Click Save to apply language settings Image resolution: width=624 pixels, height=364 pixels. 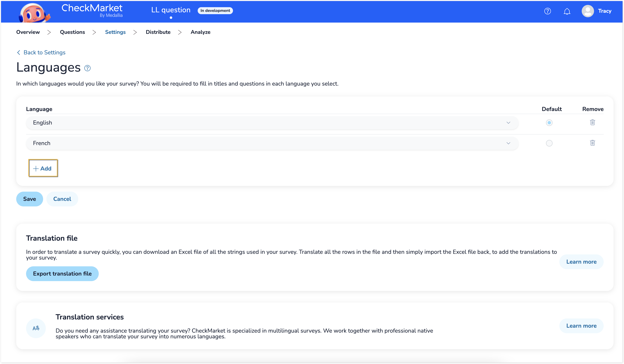pyautogui.click(x=30, y=199)
